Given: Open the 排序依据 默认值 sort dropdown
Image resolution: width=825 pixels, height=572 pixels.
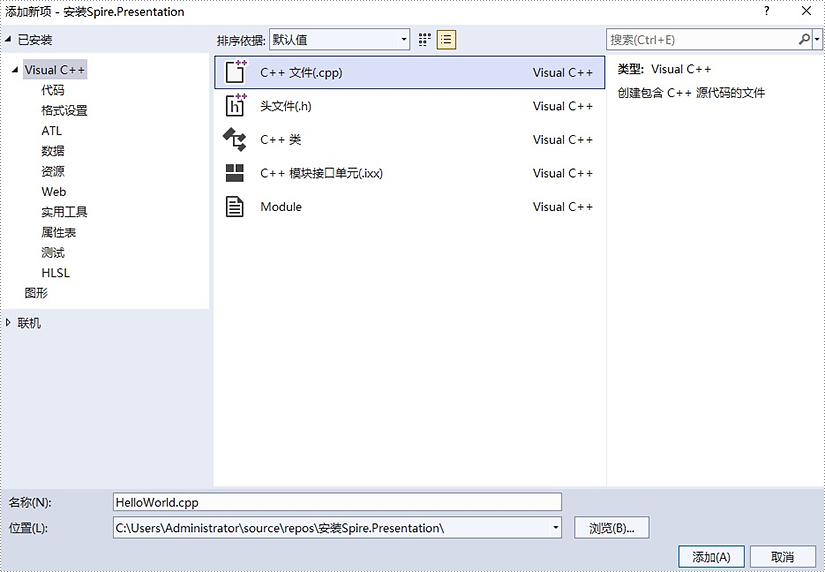Looking at the screenshot, I should (339, 39).
